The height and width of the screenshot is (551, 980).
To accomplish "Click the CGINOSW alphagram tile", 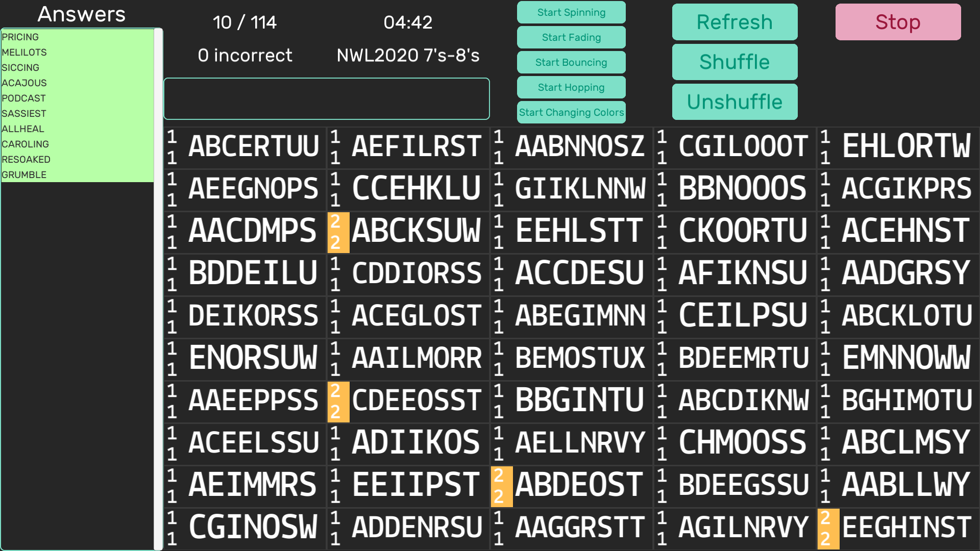I will point(253,528).
